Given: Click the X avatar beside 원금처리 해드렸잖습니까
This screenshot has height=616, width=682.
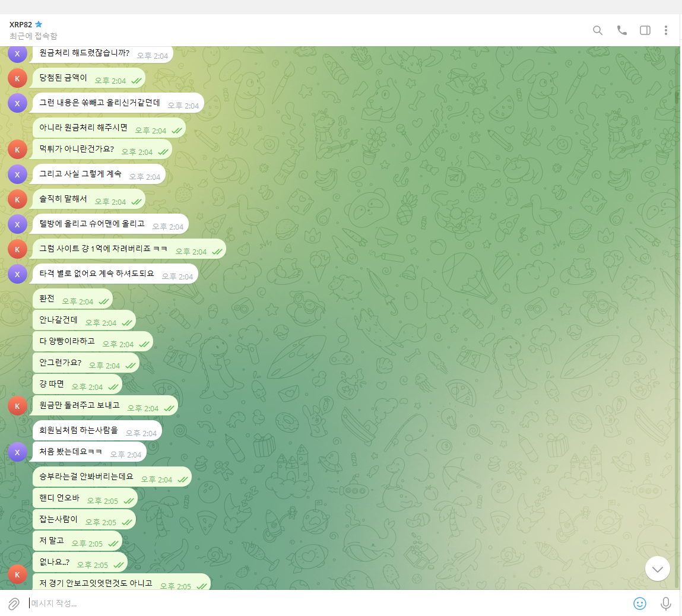Looking at the screenshot, I should point(17,54).
